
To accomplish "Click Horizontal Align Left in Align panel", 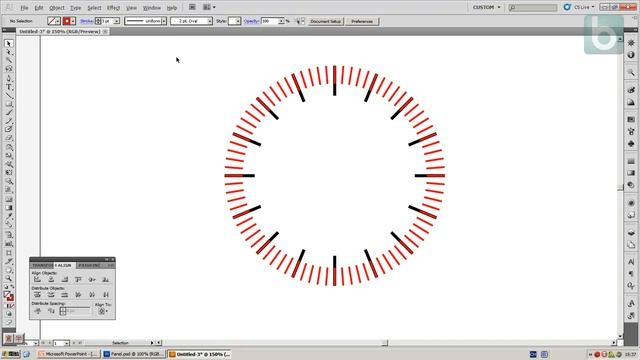I will pyautogui.click(x=37, y=280).
